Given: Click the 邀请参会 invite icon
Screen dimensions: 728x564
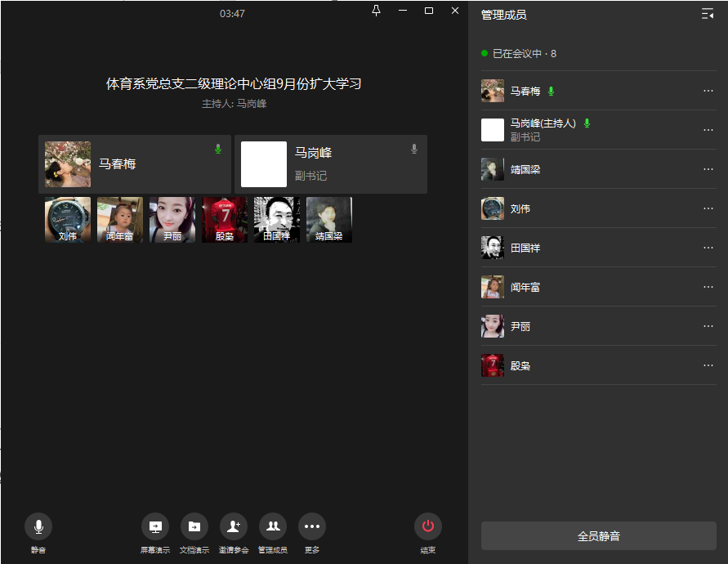Looking at the screenshot, I should click(x=234, y=526).
